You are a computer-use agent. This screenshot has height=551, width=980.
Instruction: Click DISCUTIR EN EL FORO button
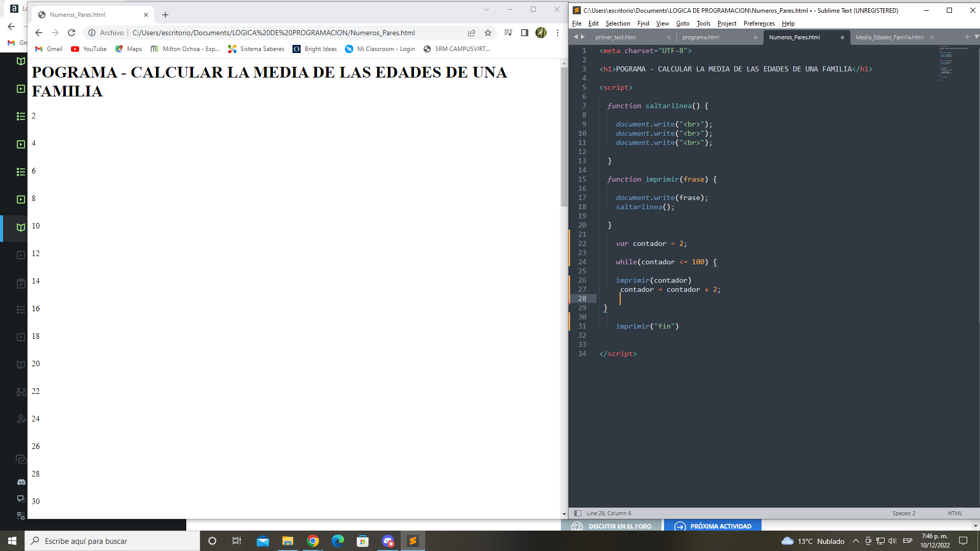click(x=612, y=526)
